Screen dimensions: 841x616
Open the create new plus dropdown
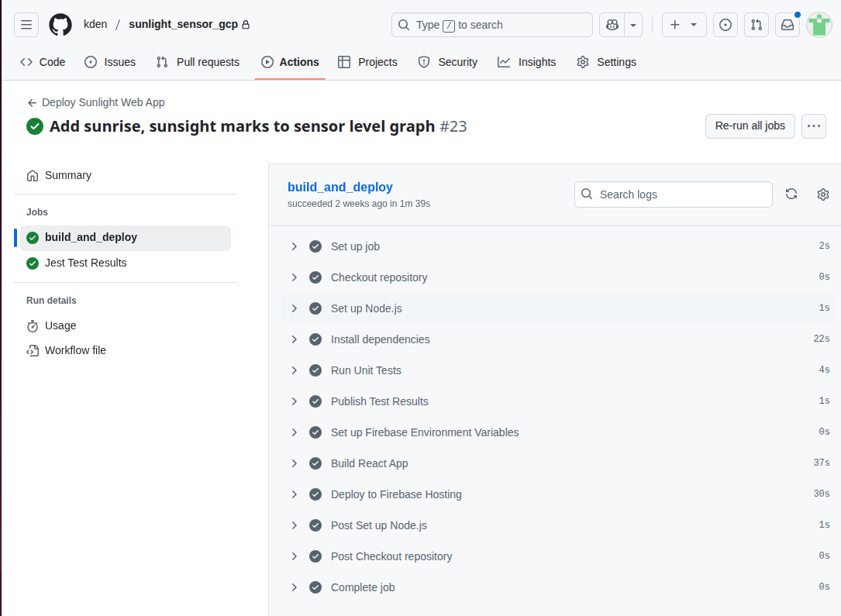[x=684, y=25]
